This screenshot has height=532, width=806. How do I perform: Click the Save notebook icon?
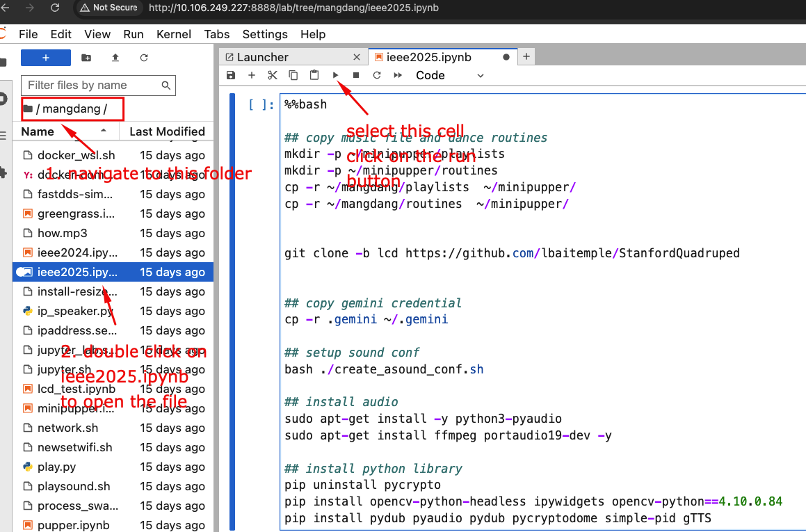click(x=231, y=75)
